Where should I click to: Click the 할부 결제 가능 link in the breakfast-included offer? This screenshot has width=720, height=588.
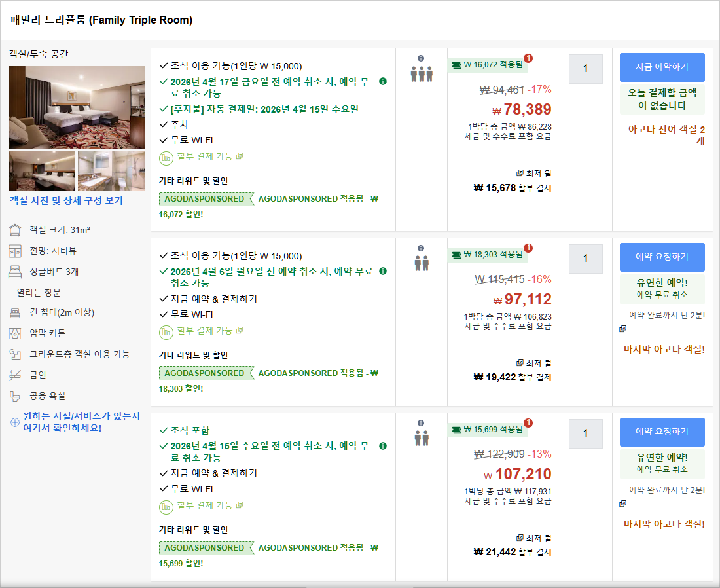point(206,505)
